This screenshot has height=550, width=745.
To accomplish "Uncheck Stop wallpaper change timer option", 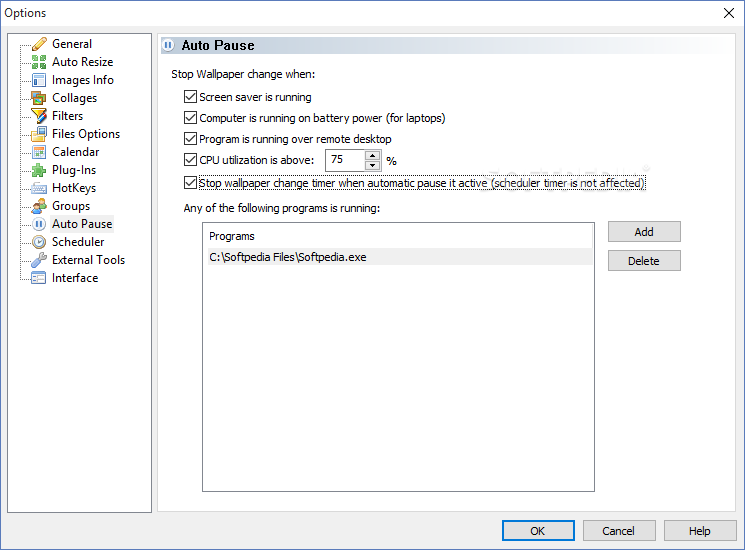I will [191, 183].
